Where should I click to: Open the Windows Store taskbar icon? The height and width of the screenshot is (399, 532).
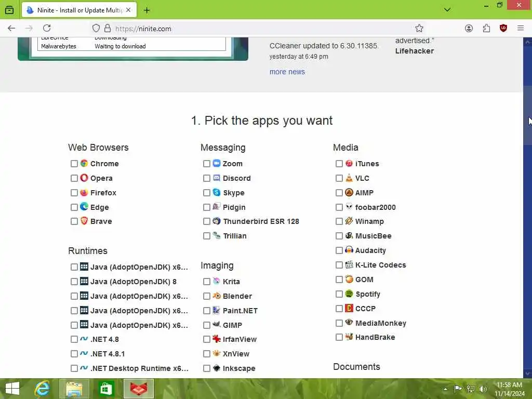point(105,389)
